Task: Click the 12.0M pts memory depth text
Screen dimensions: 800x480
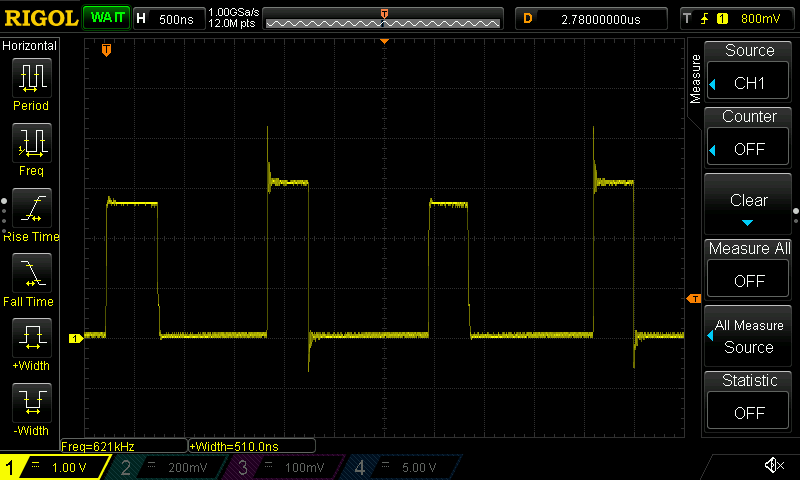Action: tap(232, 23)
